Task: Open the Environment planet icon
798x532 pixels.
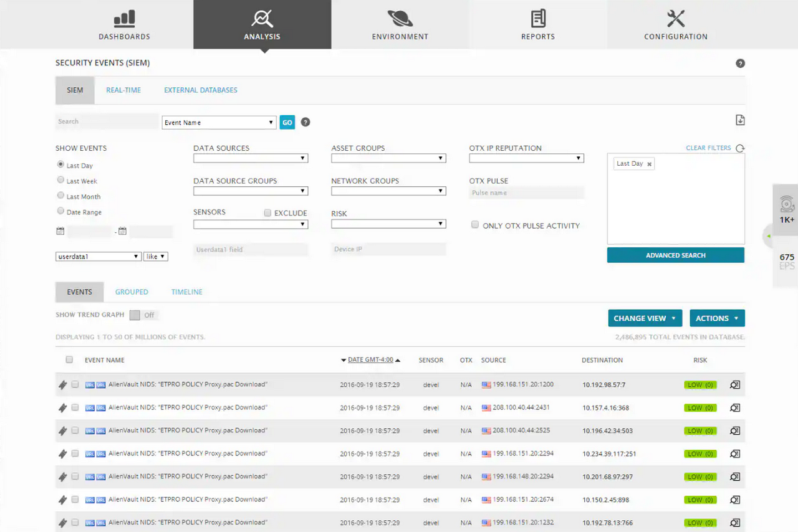Action: [x=400, y=18]
